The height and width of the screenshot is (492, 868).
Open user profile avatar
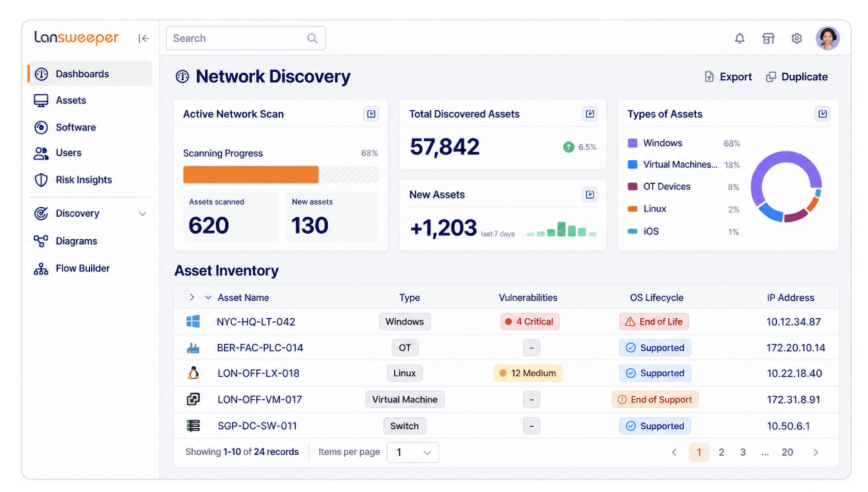(828, 38)
